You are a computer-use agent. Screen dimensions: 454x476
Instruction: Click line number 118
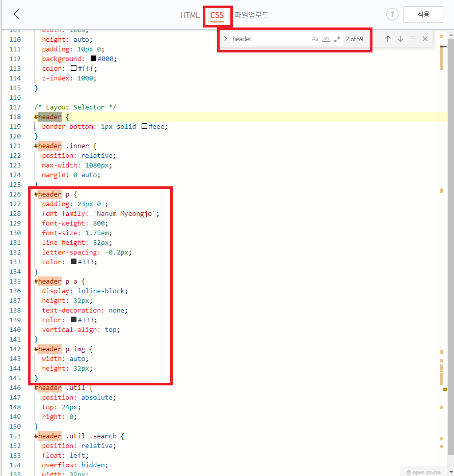coord(15,117)
